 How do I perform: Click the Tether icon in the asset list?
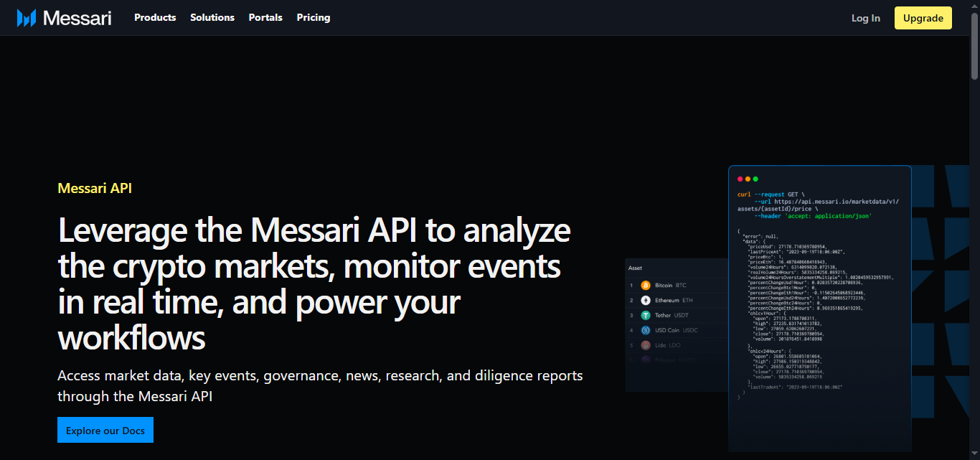pyautogui.click(x=646, y=316)
